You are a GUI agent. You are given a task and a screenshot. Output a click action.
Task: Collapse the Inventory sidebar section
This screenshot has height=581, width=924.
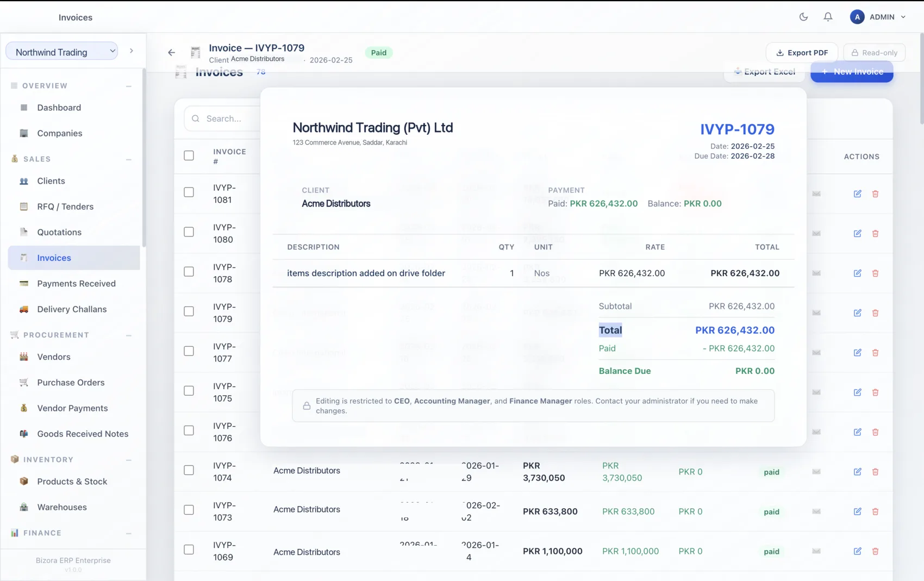[129, 460]
